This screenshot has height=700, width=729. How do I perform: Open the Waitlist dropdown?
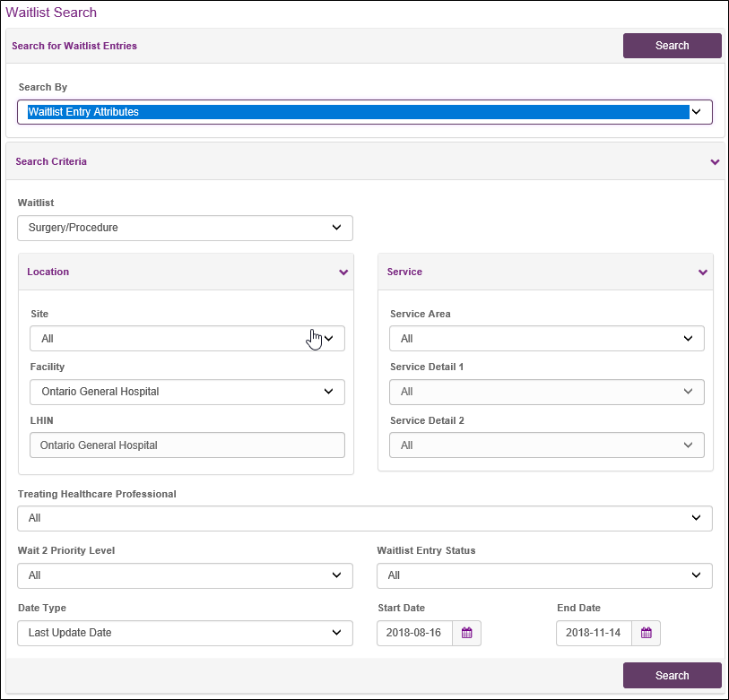pyautogui.click(x=185, y=228)
